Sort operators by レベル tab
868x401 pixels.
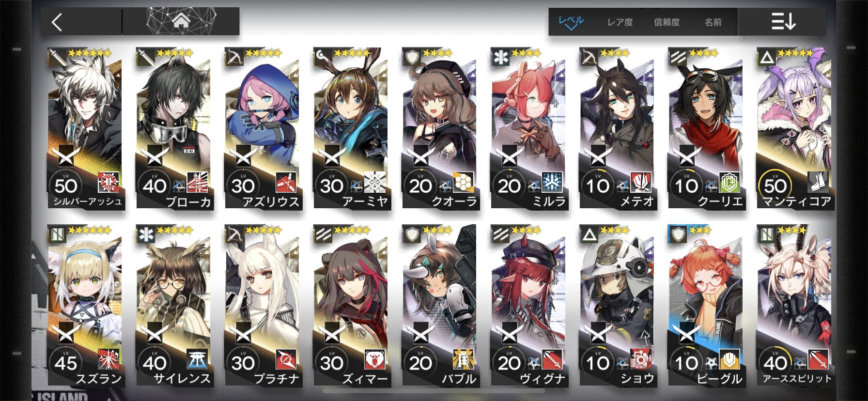pos(571,22)
